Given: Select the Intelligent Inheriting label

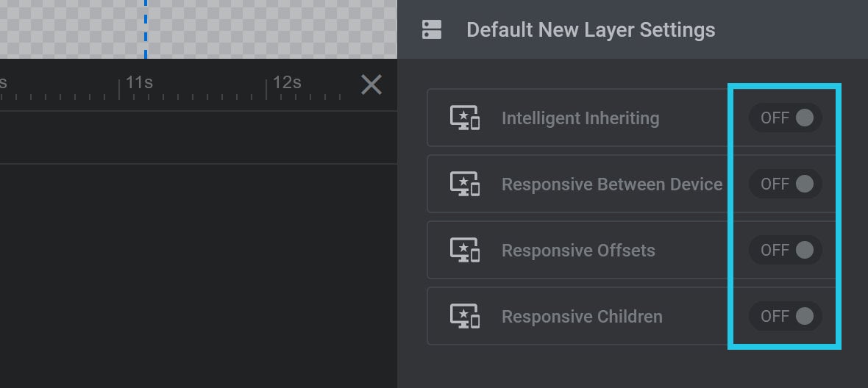Looking at the screenshot, I should [x=580, y=118].
